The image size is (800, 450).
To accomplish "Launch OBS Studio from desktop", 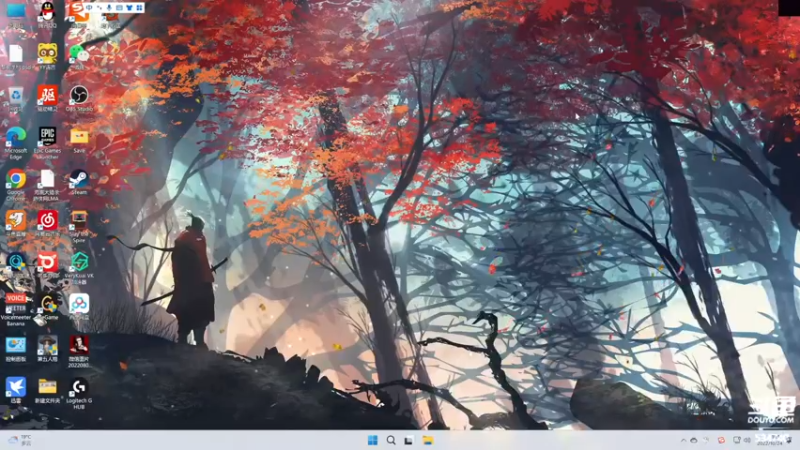I will (x=79, y=96).
